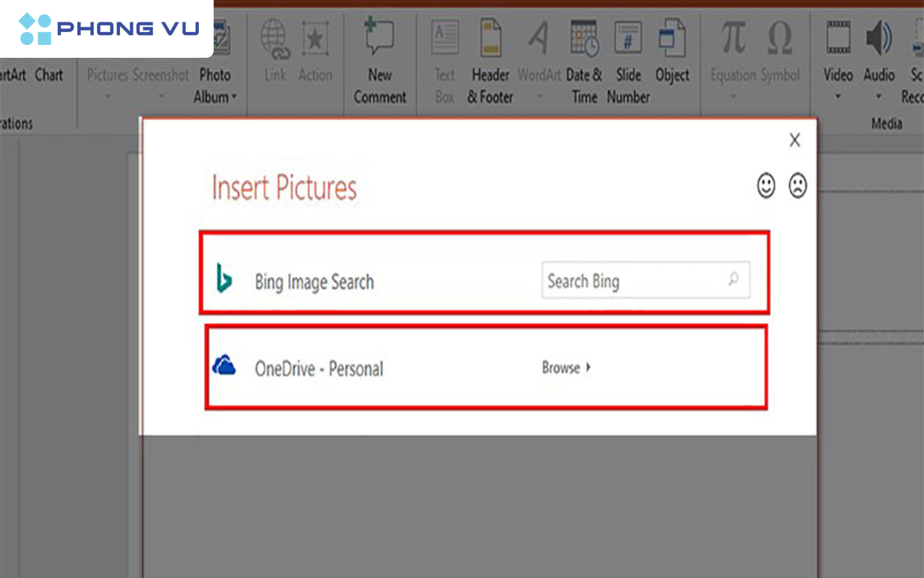The image size is (924, 578).
Task: Click the OneDrive cloud icon
Action: (224, 365)
